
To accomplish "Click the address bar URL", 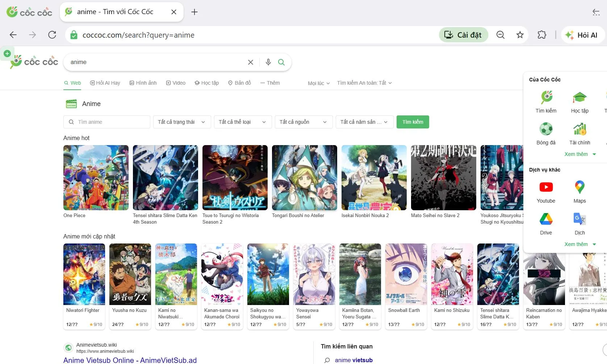I will point(138,35).
